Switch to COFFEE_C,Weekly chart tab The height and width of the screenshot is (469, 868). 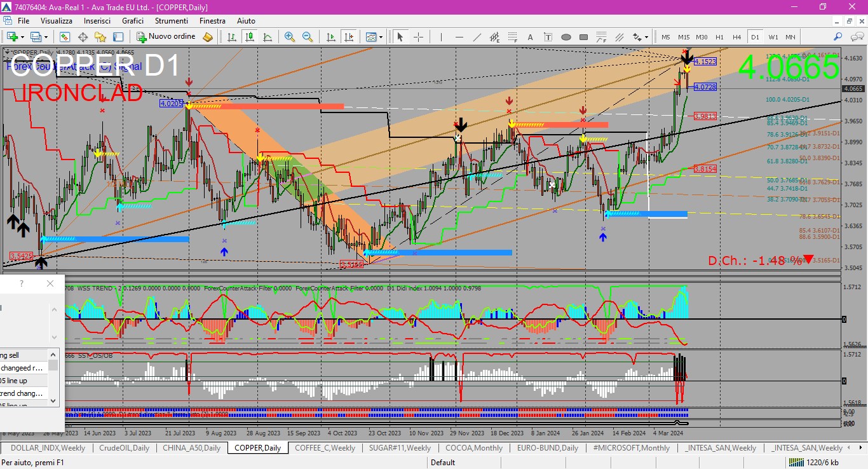325,448
